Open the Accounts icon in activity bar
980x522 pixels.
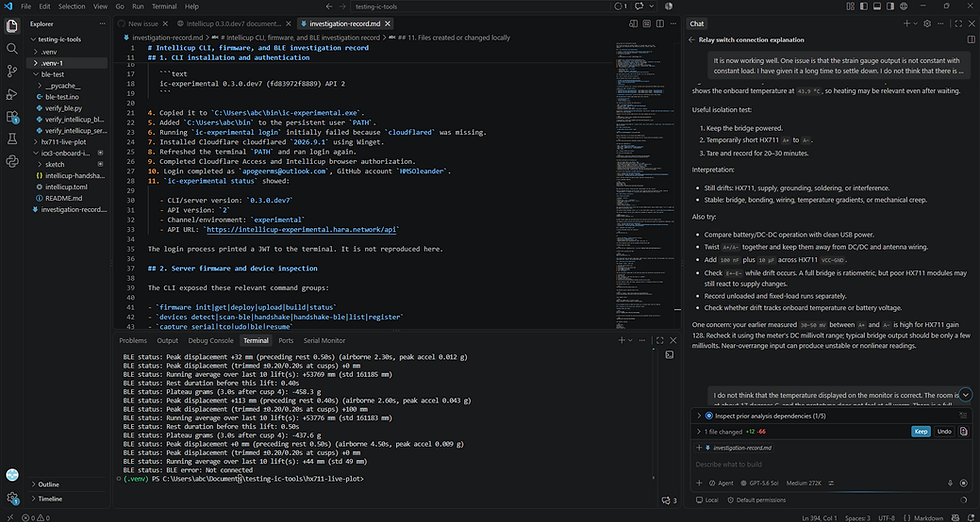point(12,475)
